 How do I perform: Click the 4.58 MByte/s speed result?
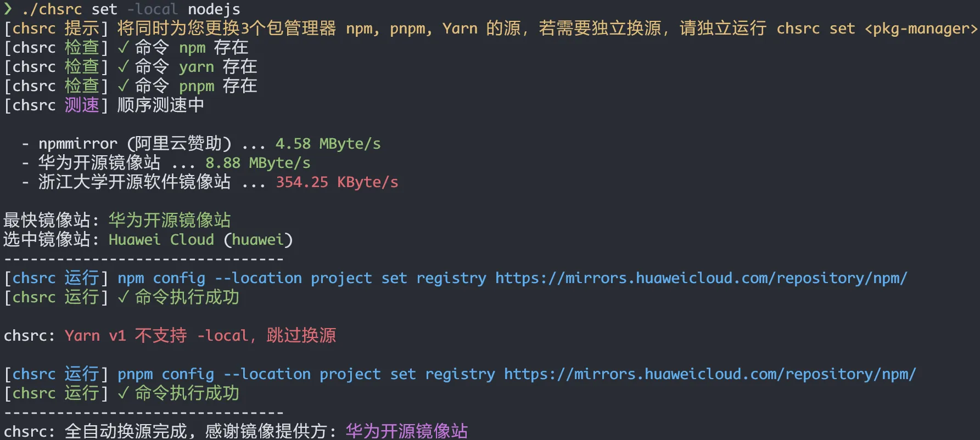tap(328, 144)
